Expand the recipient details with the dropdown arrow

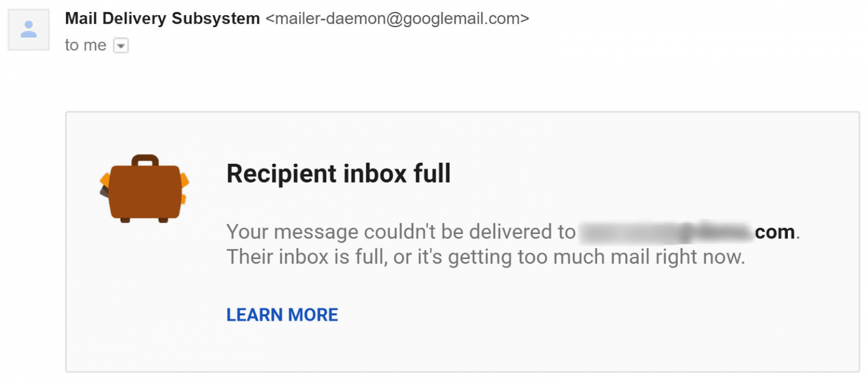121,45
